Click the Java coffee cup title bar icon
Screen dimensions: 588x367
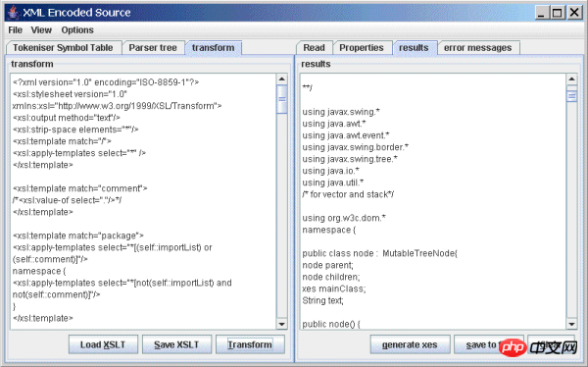click(x=14, y=13)
